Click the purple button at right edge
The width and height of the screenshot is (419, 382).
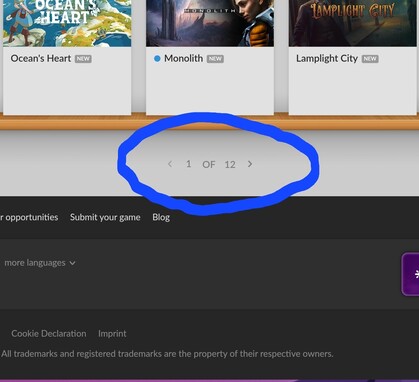pyautogui.click(x=410, y=274)
